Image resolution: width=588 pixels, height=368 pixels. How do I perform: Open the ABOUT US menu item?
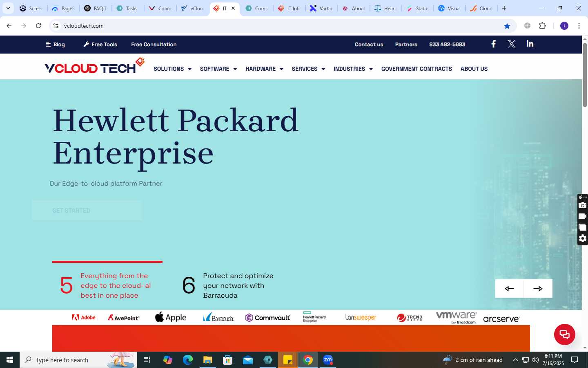474,69
